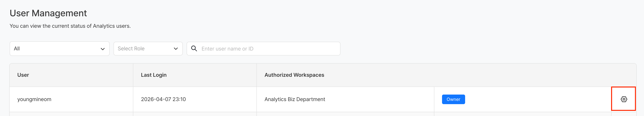The height and width of the screenshot is (116, 644).
Task: Click the User Management page title
Action: pos(48,13)
